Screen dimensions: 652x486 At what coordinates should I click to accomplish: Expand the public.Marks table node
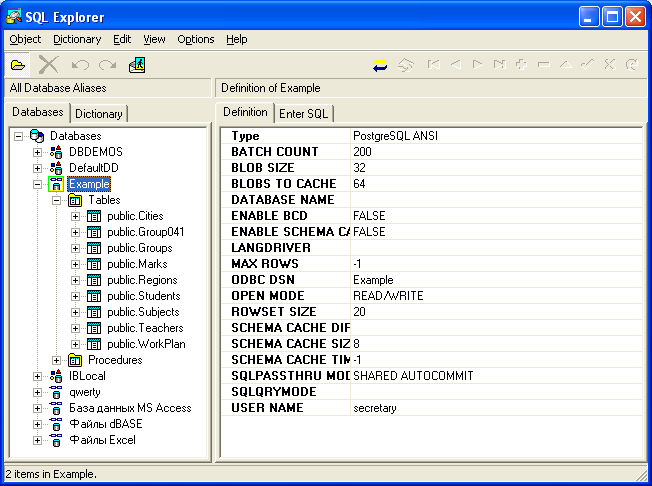click(75, 264)
